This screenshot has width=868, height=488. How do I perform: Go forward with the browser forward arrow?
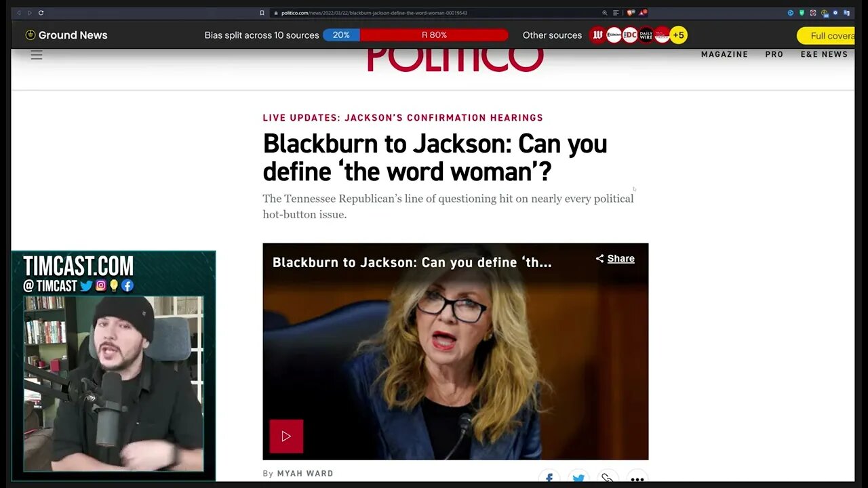tap(29, 13)
